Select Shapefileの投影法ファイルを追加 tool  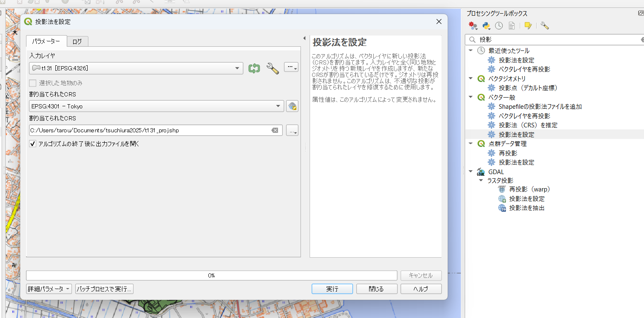tap(540, 106)
